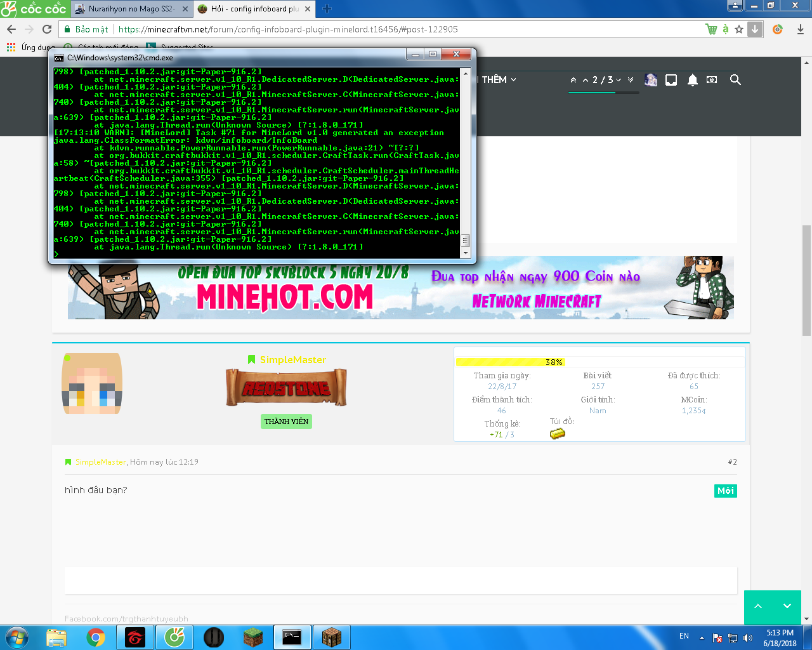Image resolution: width=812 pixels, height=650 pixels.
Task: Launch Google Chrome from the taskbar
Action: (x=96, y=637)
